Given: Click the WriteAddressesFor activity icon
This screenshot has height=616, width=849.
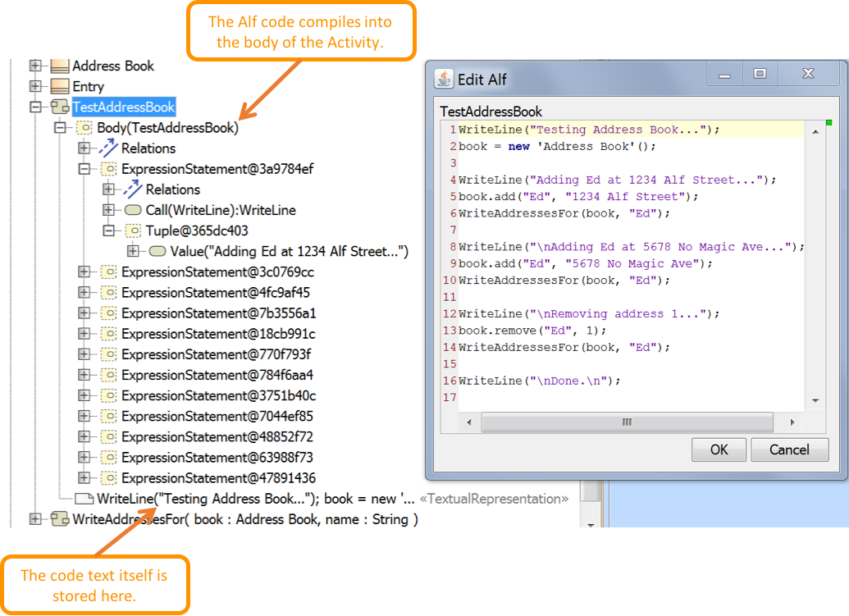Looking at the screenshot, I should tap(60, 519).
